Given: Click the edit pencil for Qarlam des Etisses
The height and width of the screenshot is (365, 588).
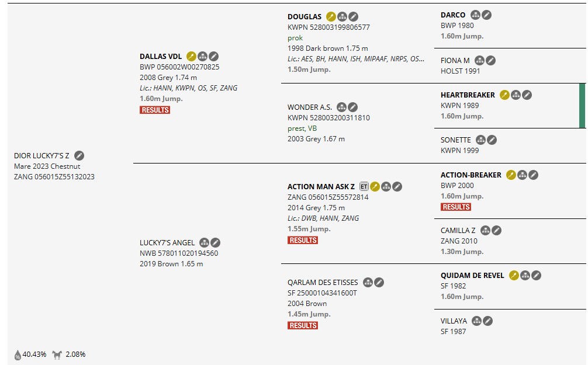Looking at the screenshot, I should [379, 283].
